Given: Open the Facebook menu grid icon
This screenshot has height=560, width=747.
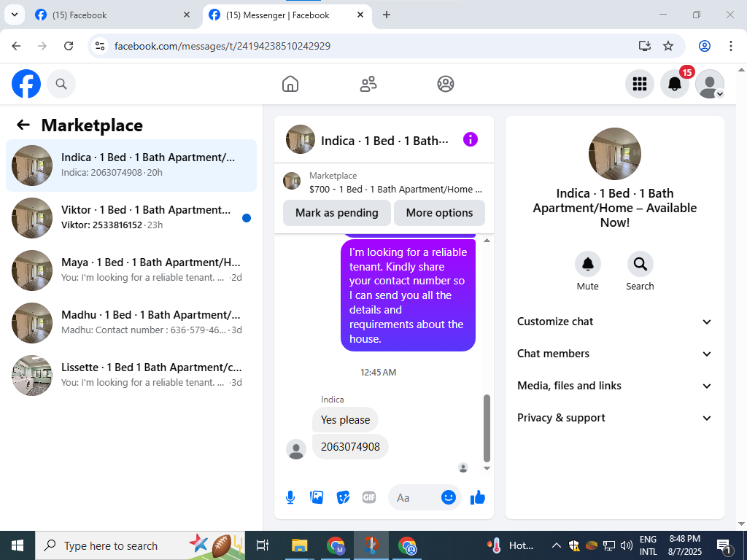Looking at the screenshot, I should tap(639, 84).
